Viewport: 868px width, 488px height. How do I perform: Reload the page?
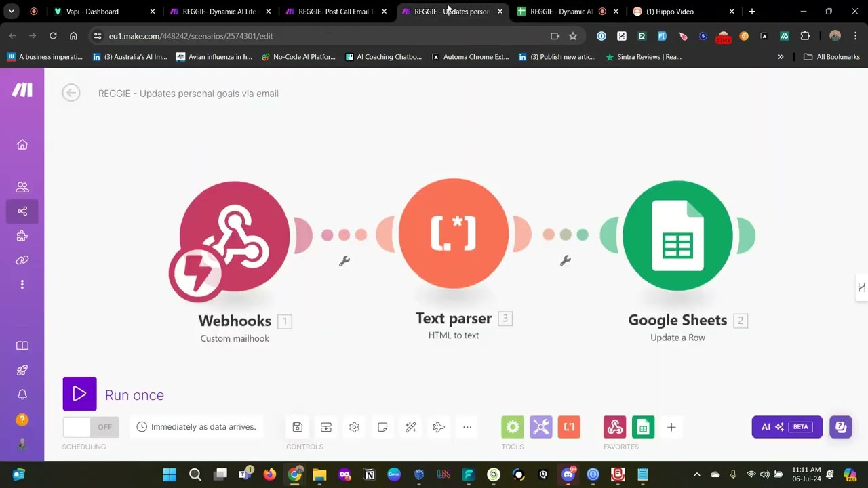[53, 36]
